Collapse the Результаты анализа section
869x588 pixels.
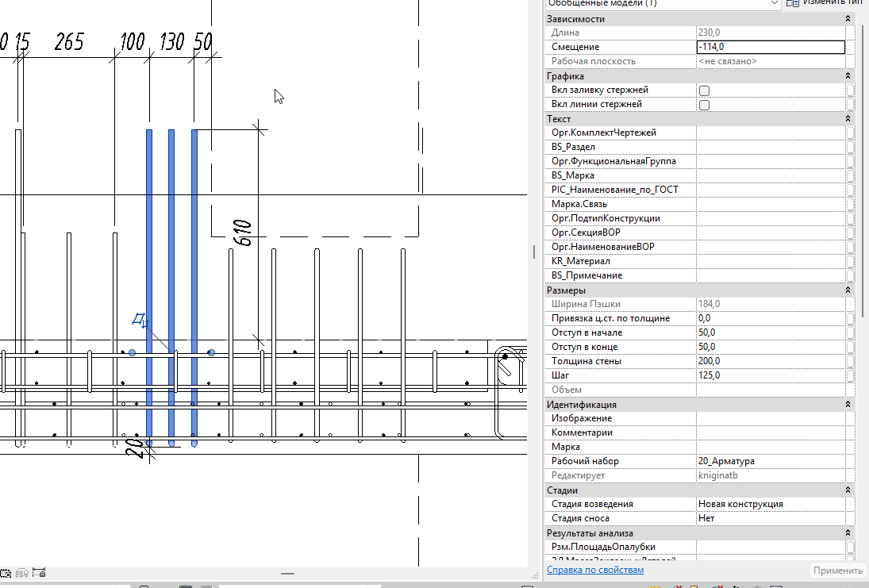tap(848, 532)
